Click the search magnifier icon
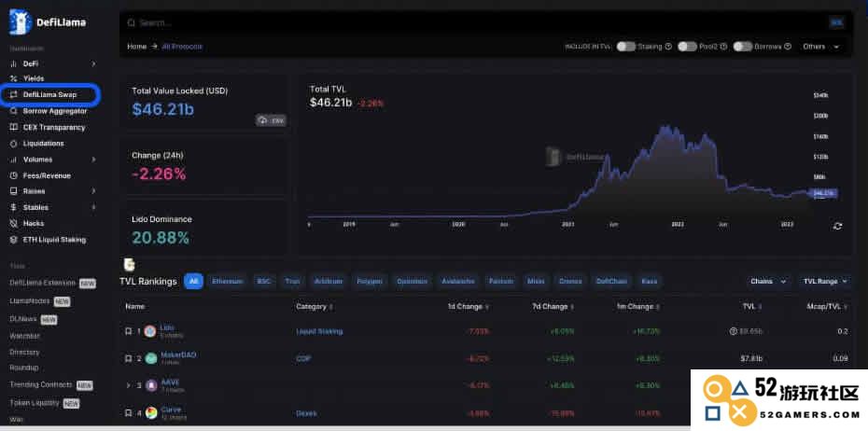Image resolution: width=868 pixels, height=431 pixels. 132,23
